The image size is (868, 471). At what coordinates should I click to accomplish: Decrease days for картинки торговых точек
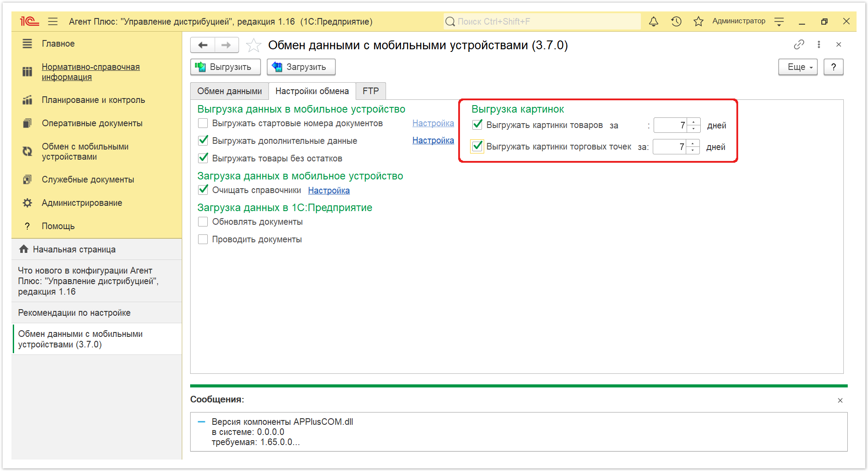[693, 150]
